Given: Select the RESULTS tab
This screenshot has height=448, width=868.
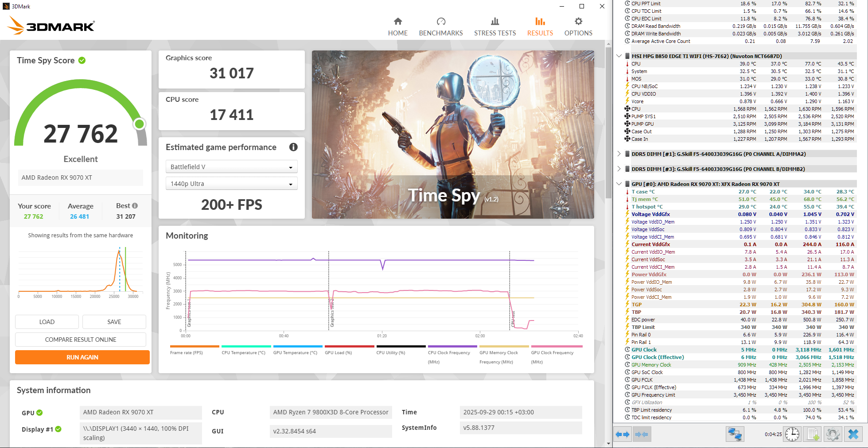Looking at the screenshot, I should click(540, 27).
